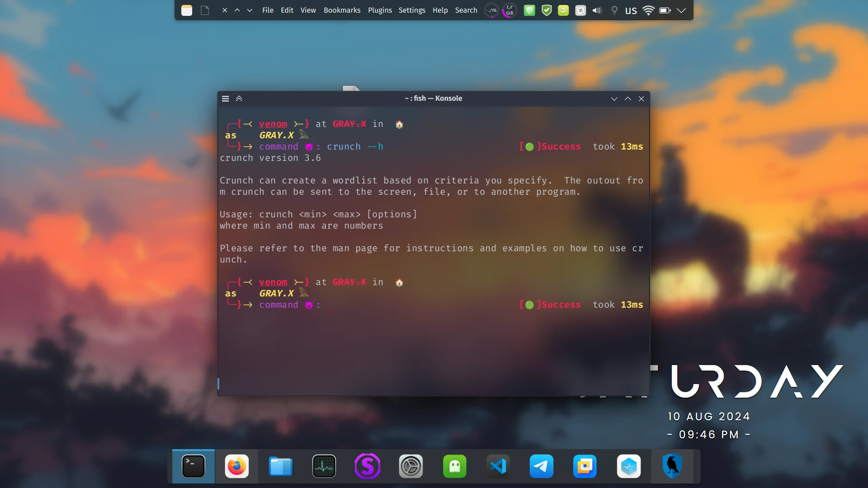Open the Wi-Fi network menu
Viewport: 868px width, 488px height.
[x=648, y=10]
